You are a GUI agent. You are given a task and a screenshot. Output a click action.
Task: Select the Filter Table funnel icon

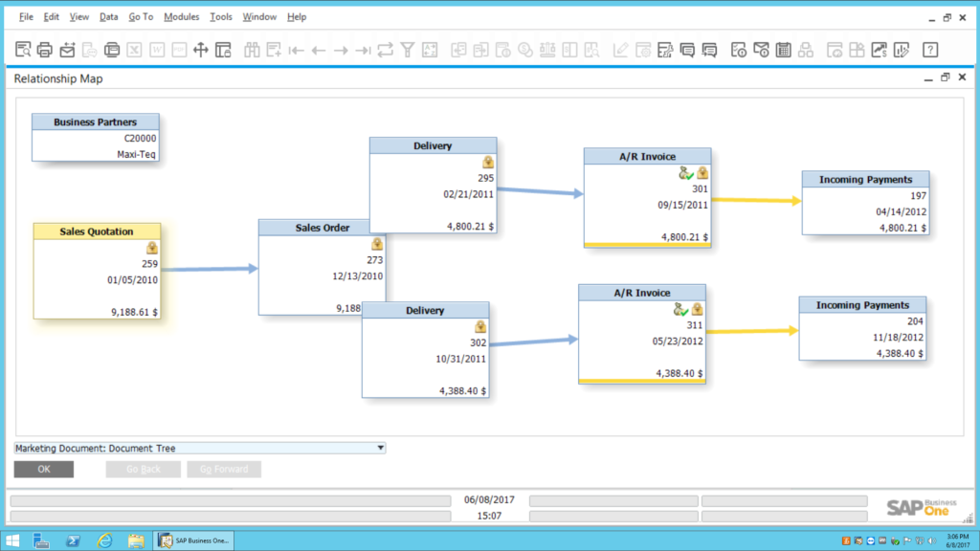coord(407,48)
